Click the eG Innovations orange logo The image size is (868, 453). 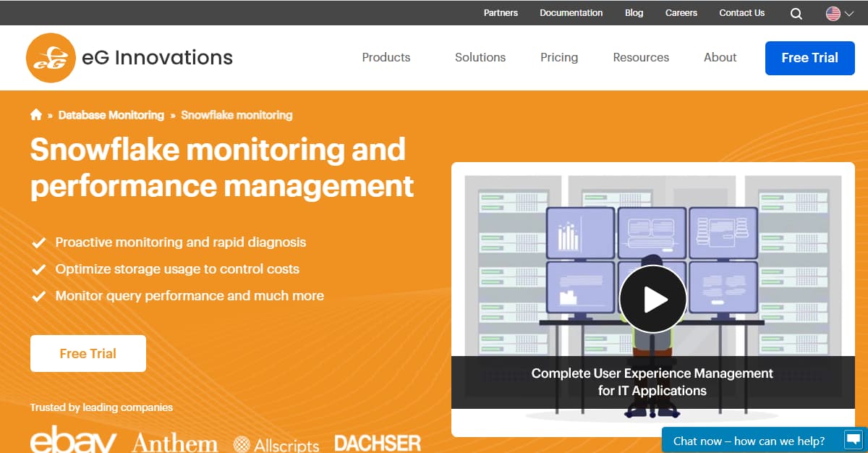click(x=51, y=58)
